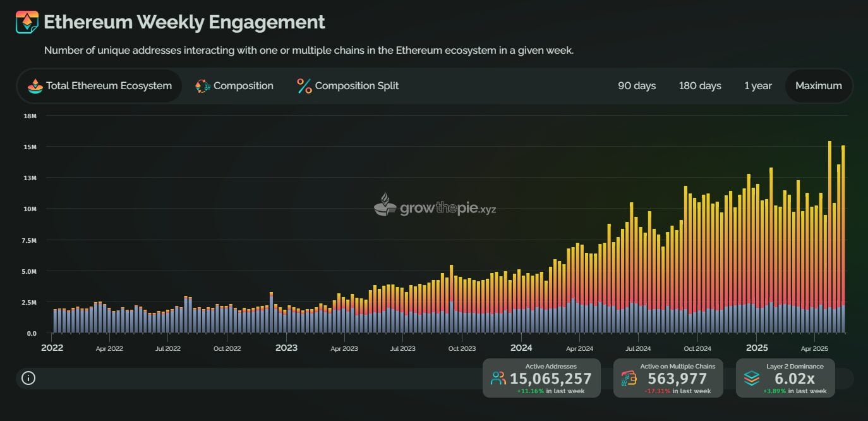Click the Active Addresses card label

coord(551,367)
